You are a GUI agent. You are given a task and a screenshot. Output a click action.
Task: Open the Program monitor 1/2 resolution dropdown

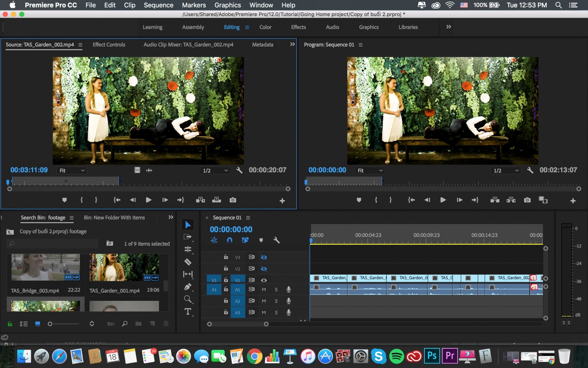click(x=506, y=171)
